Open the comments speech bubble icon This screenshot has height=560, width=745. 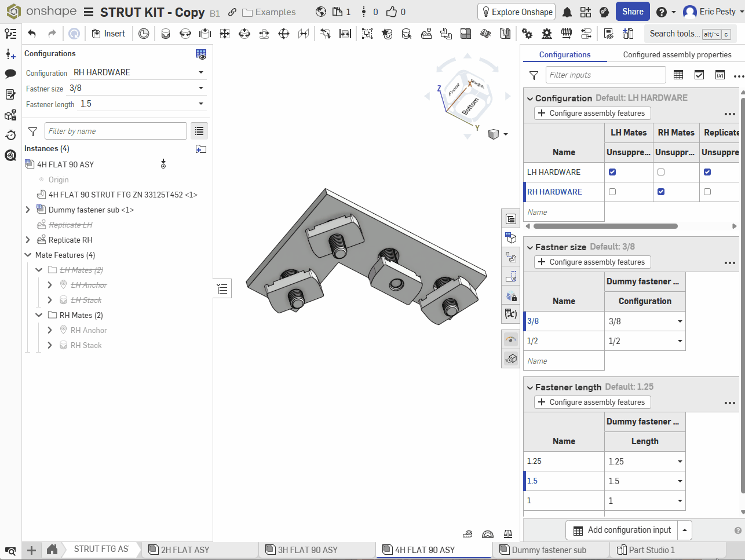tap(10, 74)
